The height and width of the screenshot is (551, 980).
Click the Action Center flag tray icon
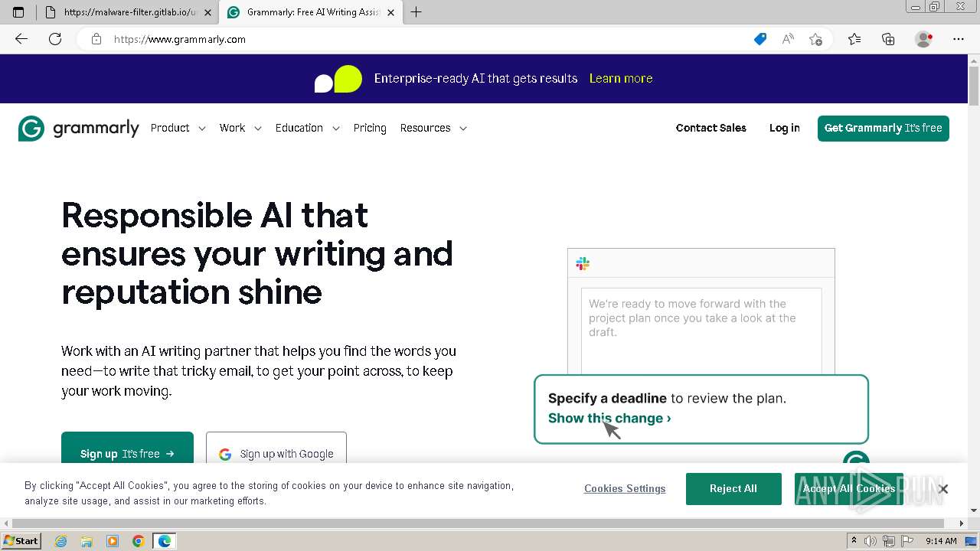(x=906, y=541)
